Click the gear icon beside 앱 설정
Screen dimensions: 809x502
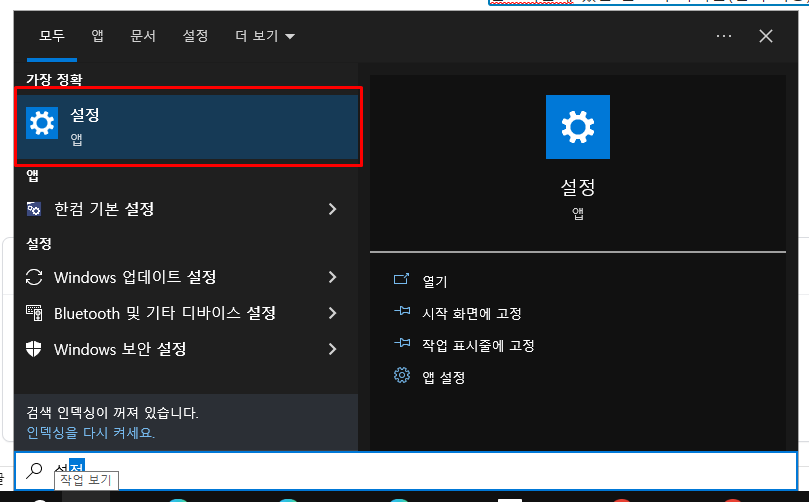[402, 376]
